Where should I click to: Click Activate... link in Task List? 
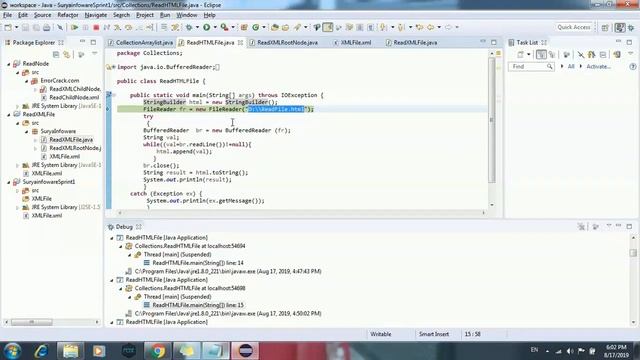pyautogui.click(x=598, y=67)
